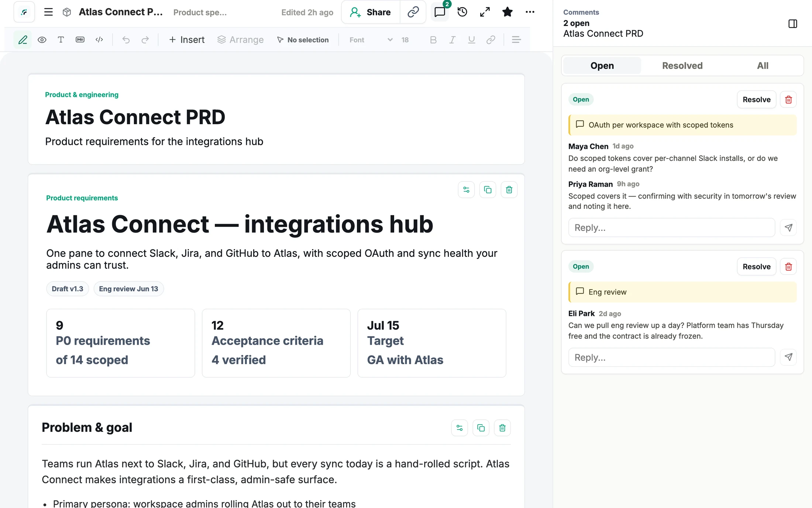Click the Problem & goal heading

87,427
